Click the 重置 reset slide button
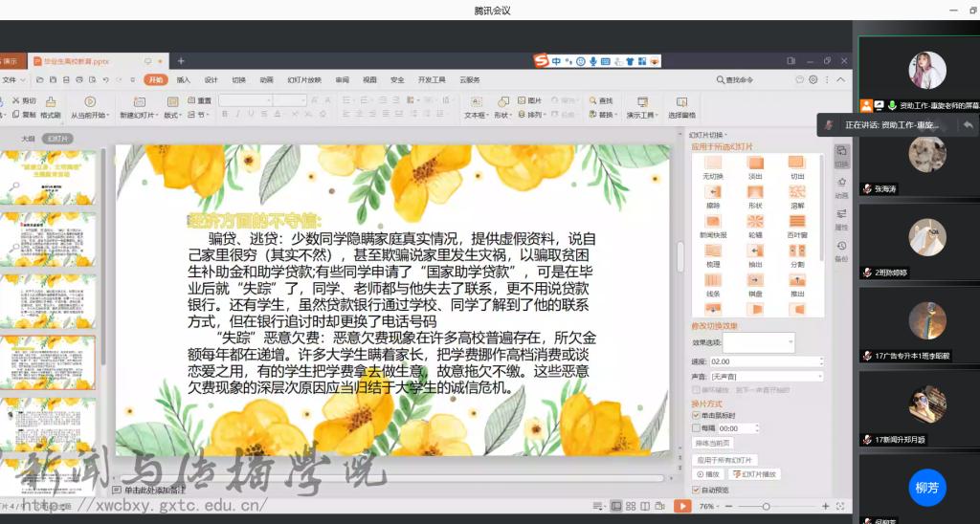Viewport: 980px width, 524px height. click(200, 100)
